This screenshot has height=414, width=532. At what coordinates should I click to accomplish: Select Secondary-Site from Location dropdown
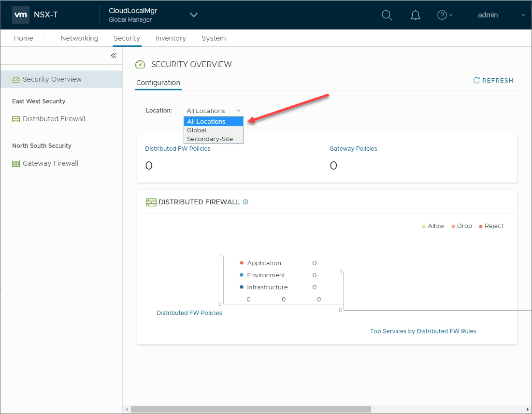coord(210,139)
